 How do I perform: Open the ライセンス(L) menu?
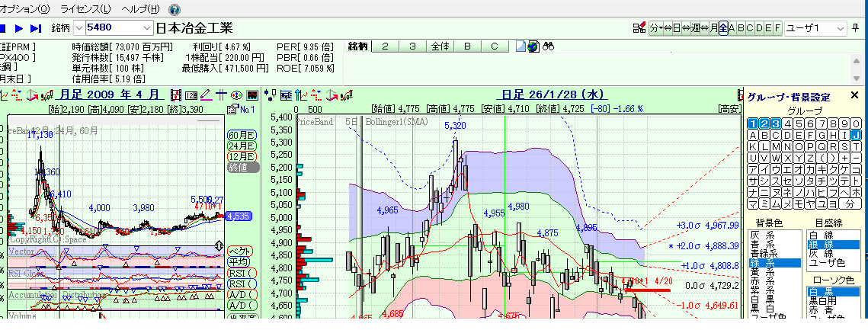85,9
